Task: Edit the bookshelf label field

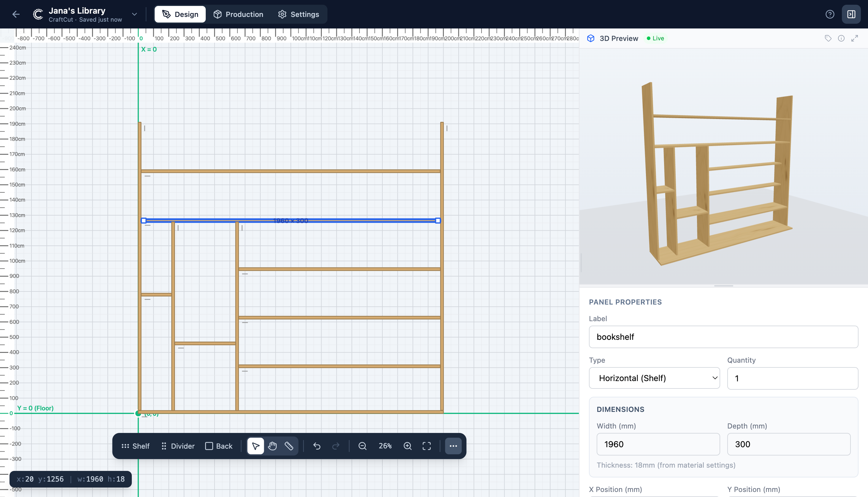Action: pyautogui.click(x=723, y=337)
